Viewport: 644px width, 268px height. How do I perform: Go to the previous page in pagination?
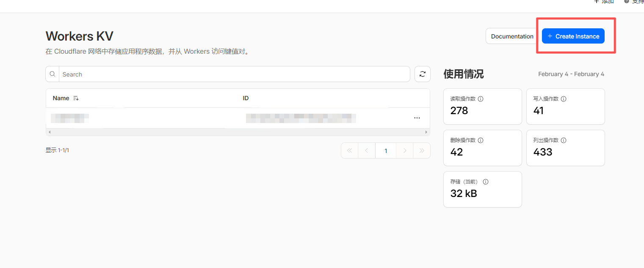[x=367, y=150]
